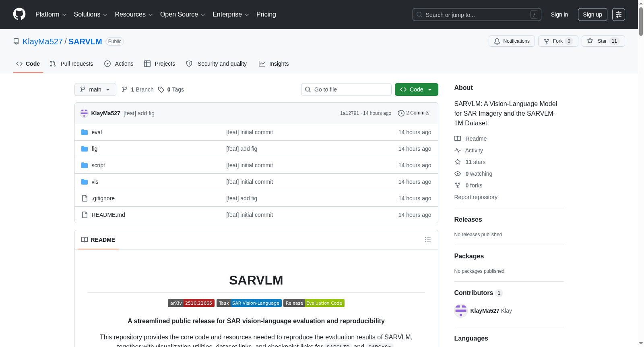Screen dimensions: 644x347
Task: Click the search magnifier icon in header
Action: coord(419,15)
